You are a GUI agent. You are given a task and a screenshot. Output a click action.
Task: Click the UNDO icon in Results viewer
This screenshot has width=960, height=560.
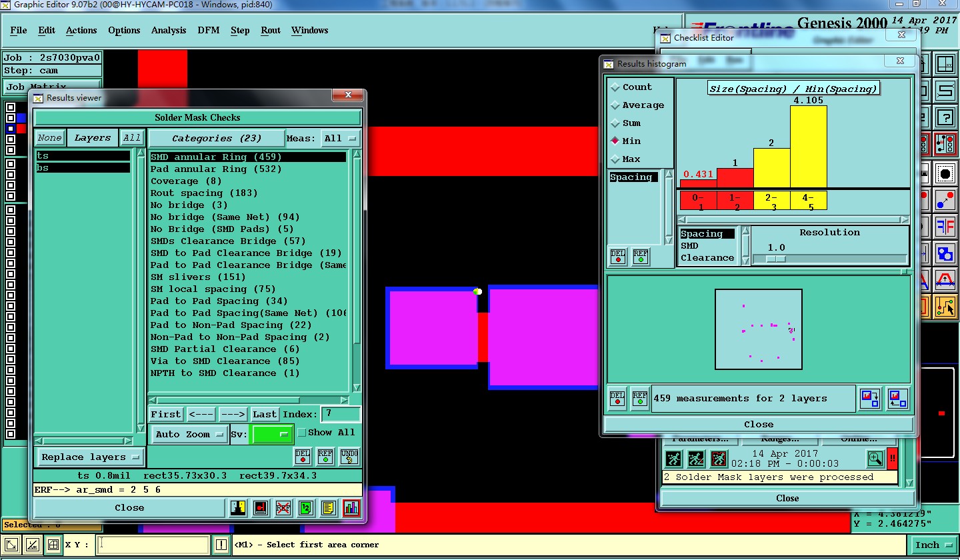coord(349,457)
